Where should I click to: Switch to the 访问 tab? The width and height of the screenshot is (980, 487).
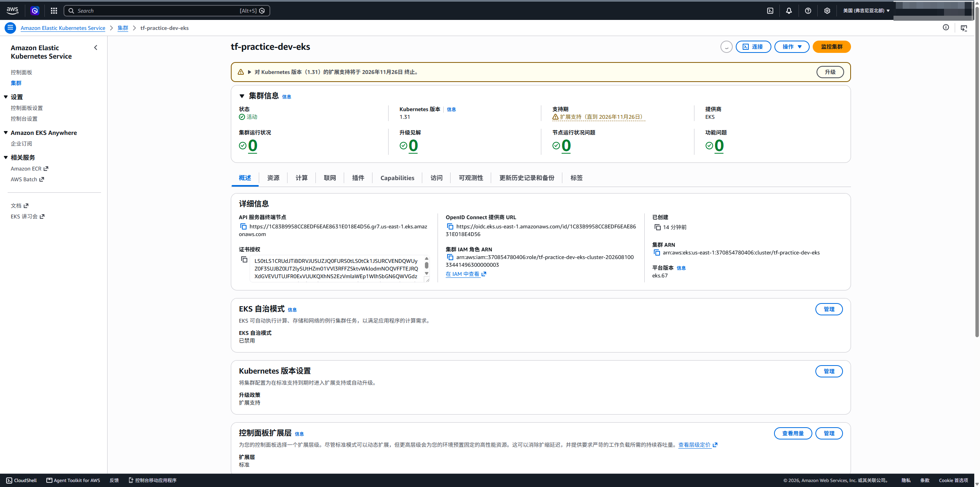click(x=436, y=178)
